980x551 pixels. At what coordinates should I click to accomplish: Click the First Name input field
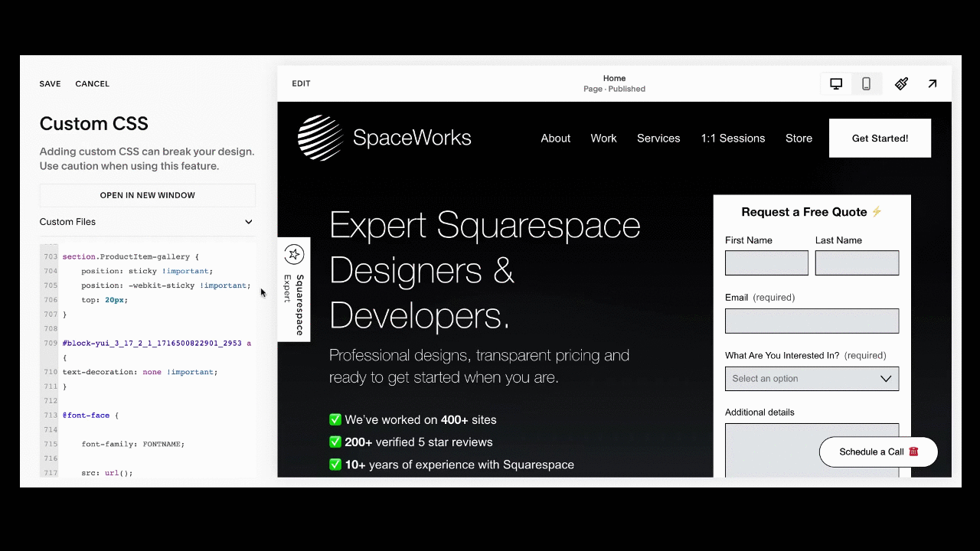[766, 263]
